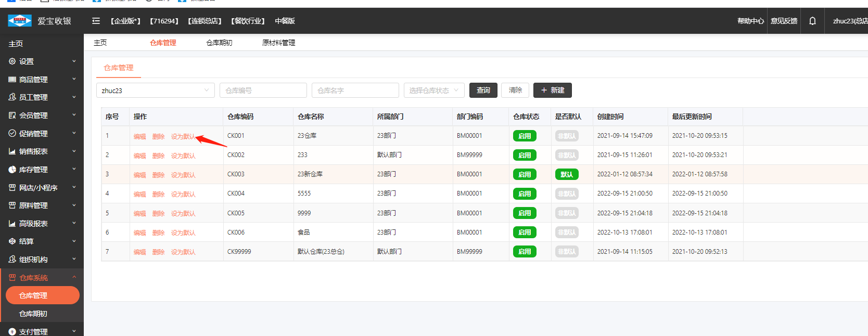
Task: Click 设为默认 for warehouse CK001
Action: (183, 137)
